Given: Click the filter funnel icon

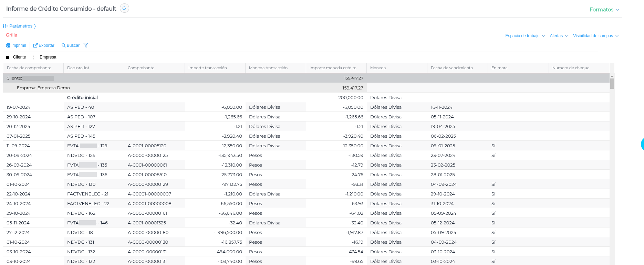Looking at the screenshot, I should tap(86, 45).
